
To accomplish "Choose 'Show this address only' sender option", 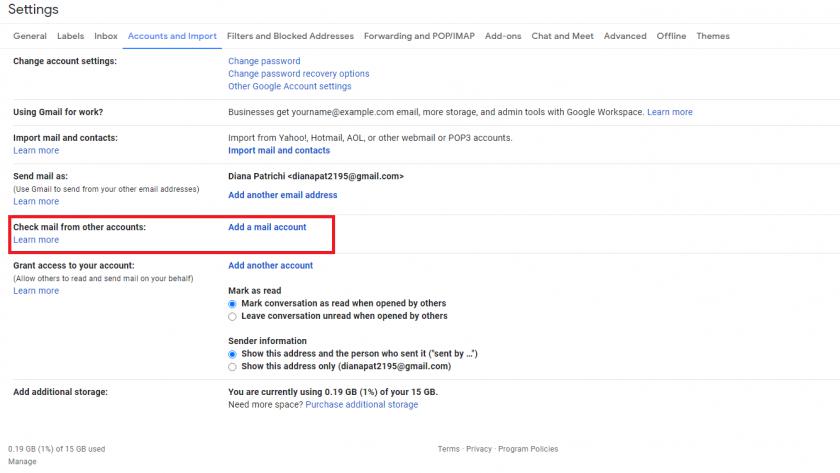I will click(x=233, y=367).
